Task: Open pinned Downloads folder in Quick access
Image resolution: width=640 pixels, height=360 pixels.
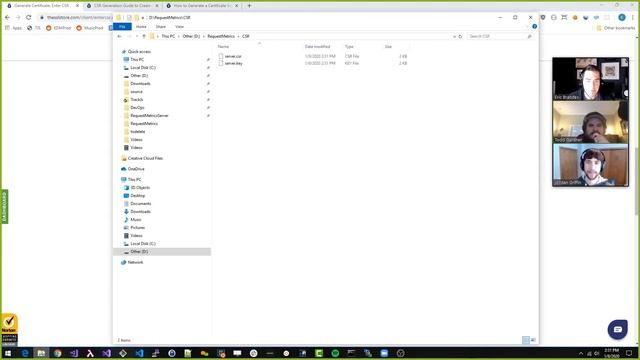Action: (x=140, y=84)
